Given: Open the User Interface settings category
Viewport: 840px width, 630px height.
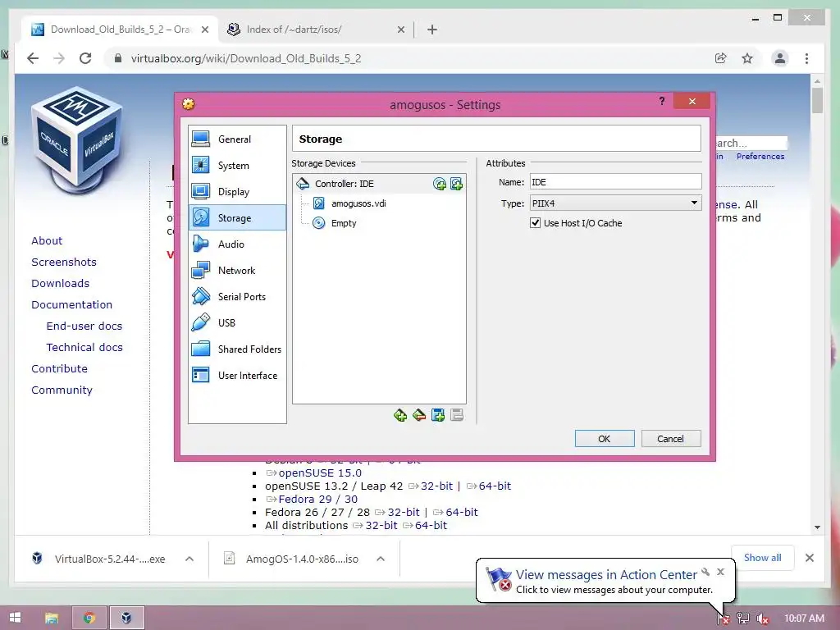Looking at the screenshot, I should coord(237,376).
